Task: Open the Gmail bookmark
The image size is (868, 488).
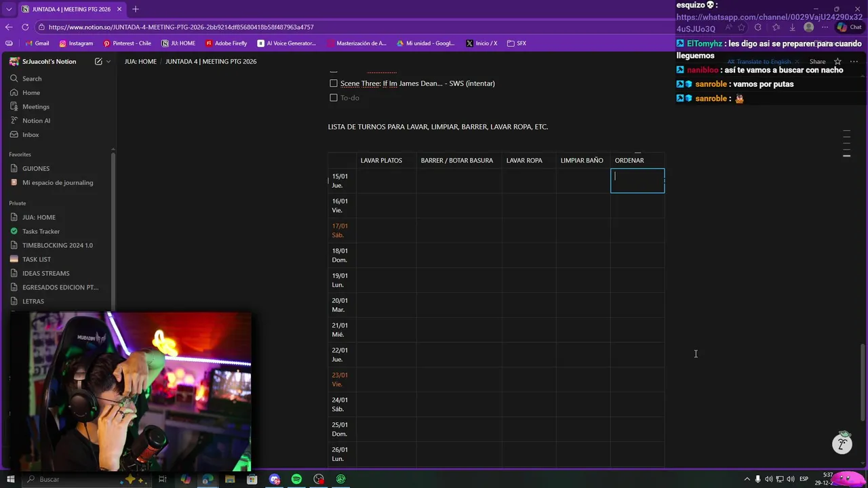Action: pyautogui.click(x=37, y=43)
